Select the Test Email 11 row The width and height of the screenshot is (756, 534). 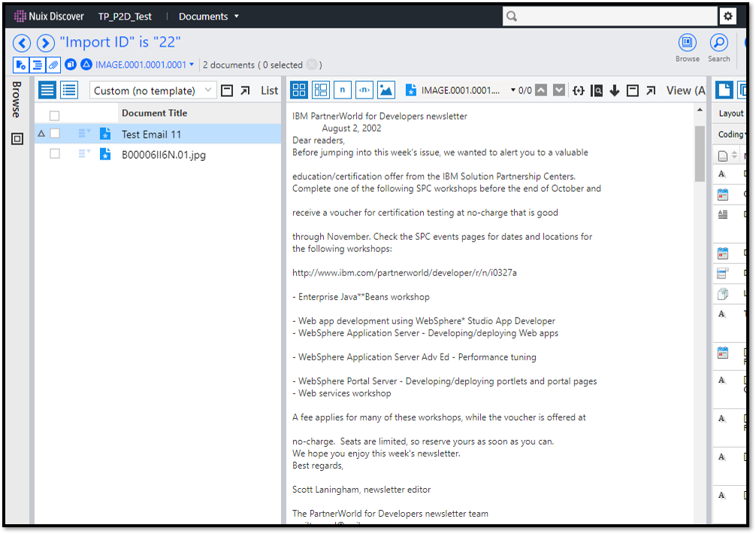click(x=158, y=134)
